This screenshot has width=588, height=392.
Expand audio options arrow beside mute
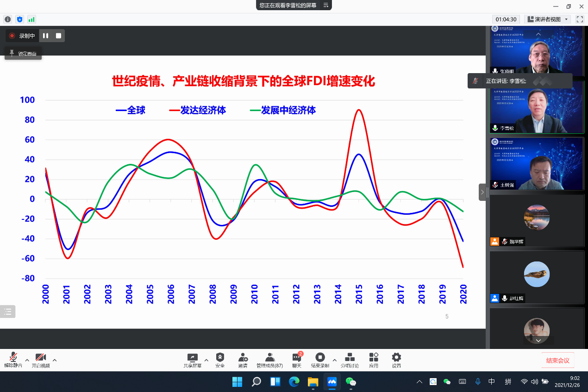pos(27,360)
